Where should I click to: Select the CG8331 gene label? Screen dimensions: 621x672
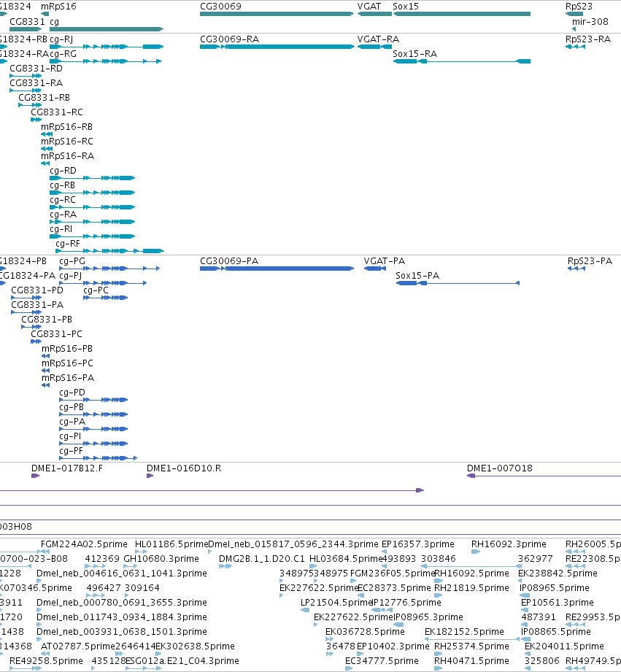tap(27, 21)
